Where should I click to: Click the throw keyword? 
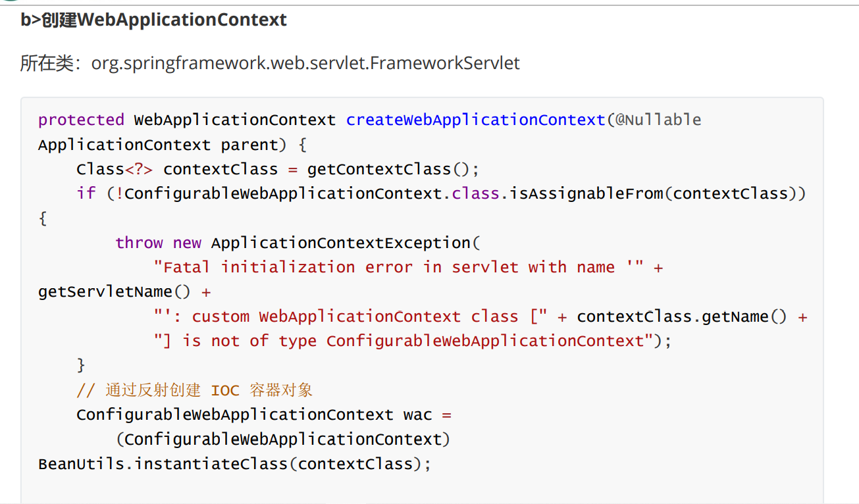139,243
